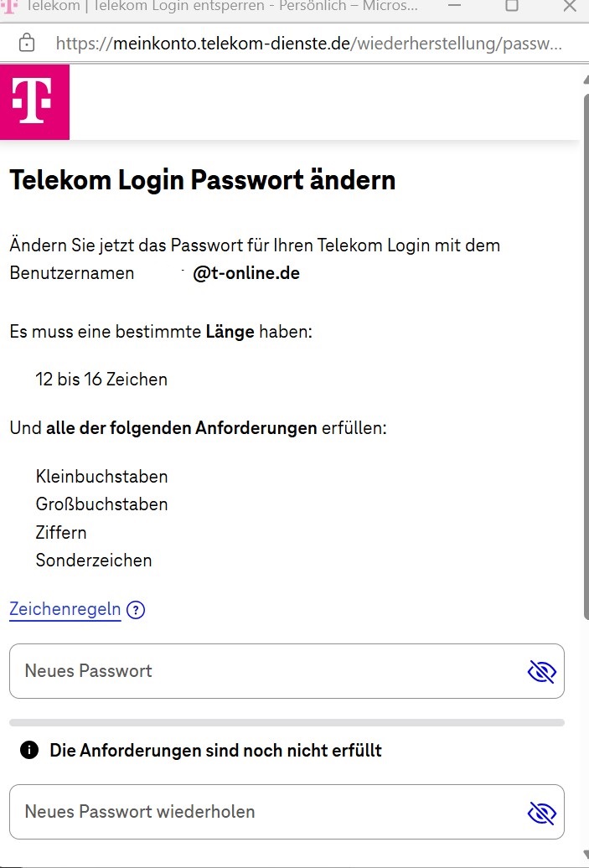Maximize the Telekom Login window
The width and height of the screenshot is (589, 868).
coord(512,6)
